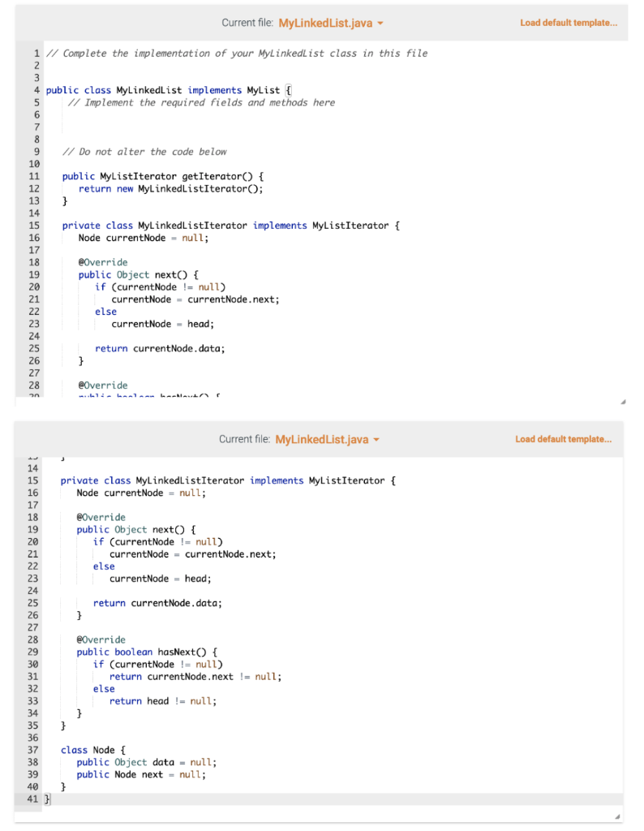This screenshot has height=831, width=644.
Task: Click gutter line number 37
Action: pos(32,750)
